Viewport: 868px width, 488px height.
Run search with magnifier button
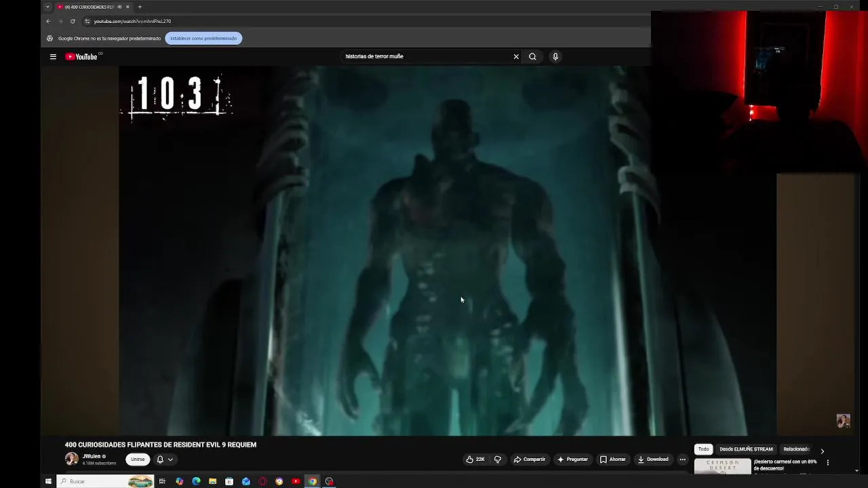(532, 57)
